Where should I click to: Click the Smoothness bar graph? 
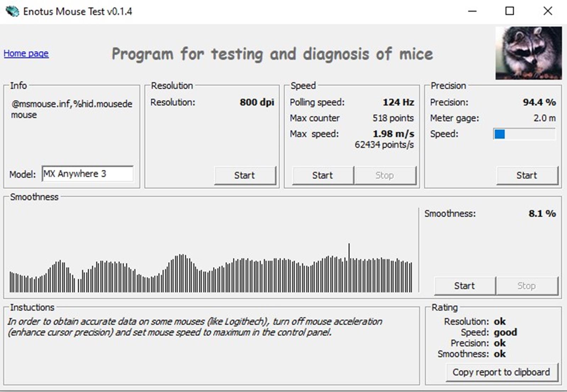(x=211, y=269)
